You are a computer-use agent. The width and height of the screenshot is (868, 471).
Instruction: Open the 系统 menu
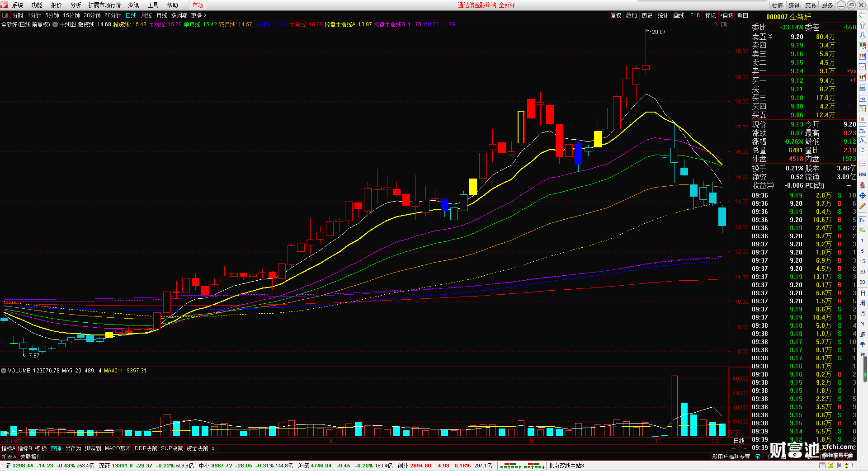pyautogui.click(x=18, y=5)
